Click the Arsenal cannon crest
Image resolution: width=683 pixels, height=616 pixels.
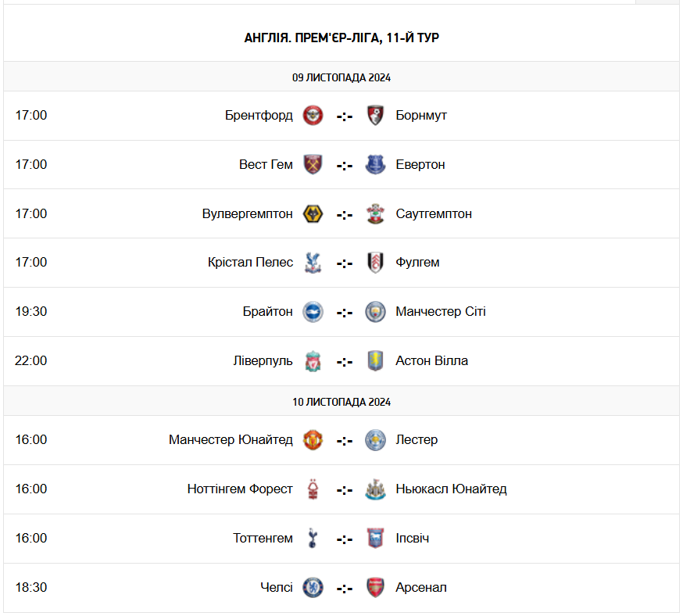(375, 588)
